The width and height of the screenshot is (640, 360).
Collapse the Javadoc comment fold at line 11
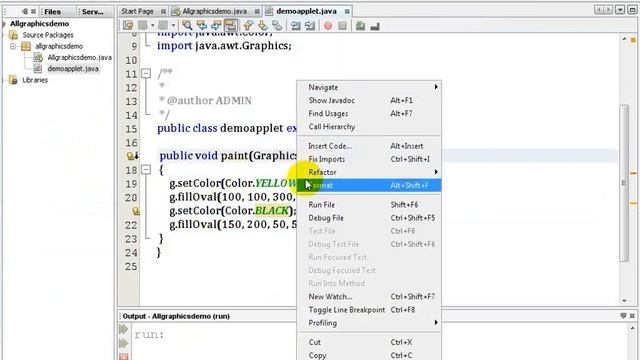146,73
